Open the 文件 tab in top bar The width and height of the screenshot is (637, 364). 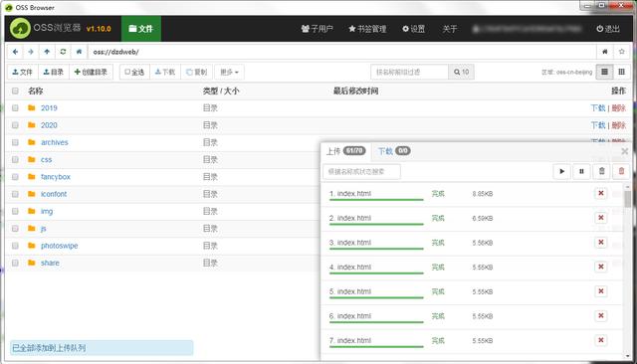(x=141, y=29)
